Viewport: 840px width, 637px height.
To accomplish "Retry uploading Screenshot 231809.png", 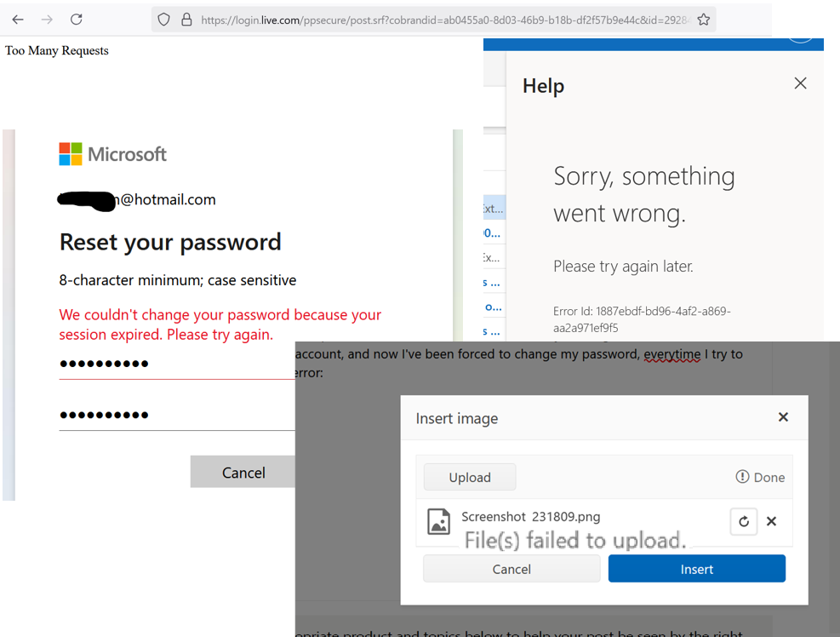I will click(743, 521).
